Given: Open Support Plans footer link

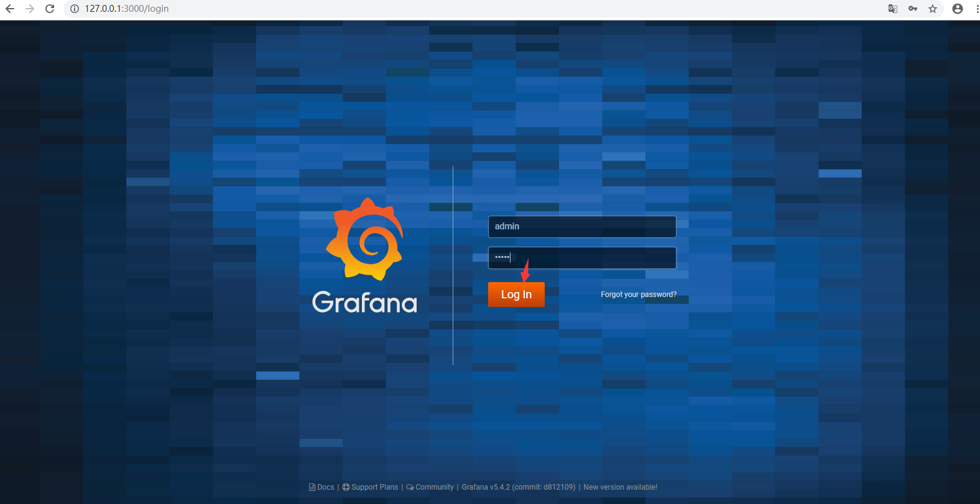Looking at the screenshot, I should tap(370, 487).
